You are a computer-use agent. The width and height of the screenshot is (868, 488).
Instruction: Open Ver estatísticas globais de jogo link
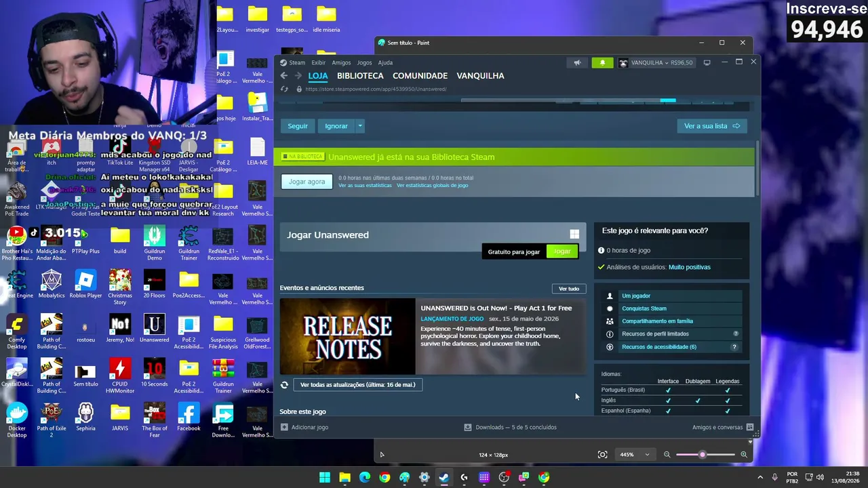pyautogui.click(x=432, y=186)
